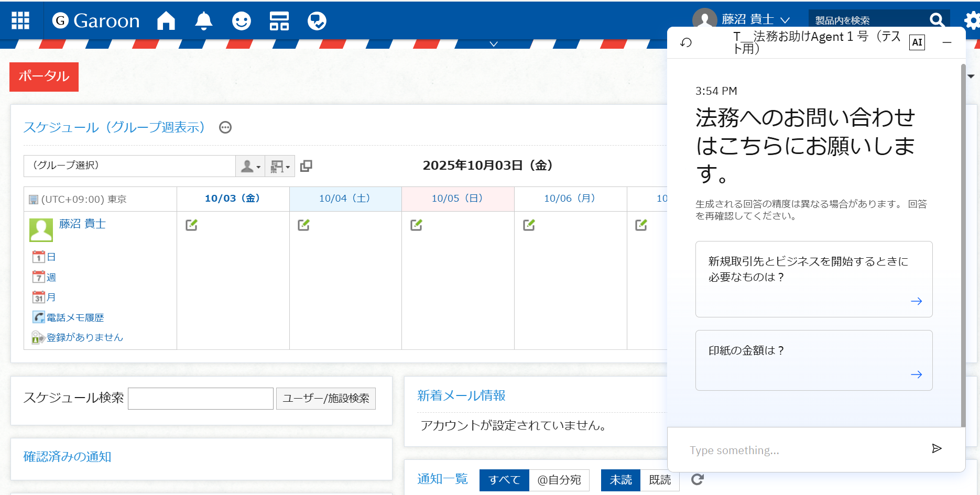Open the portlet layout icon in header
Image resolution: width=980 pixels, height=495 pixels.
pos(279,20)
